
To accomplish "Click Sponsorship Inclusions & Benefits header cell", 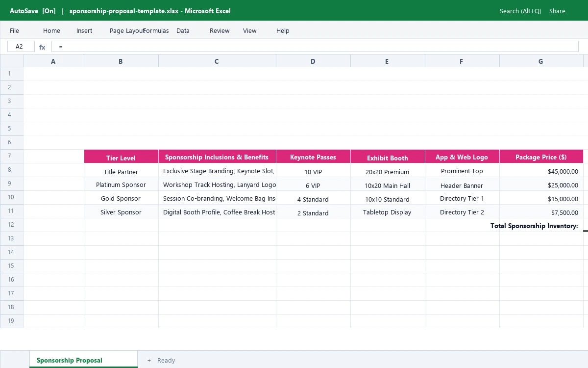I will coord(217,157).
